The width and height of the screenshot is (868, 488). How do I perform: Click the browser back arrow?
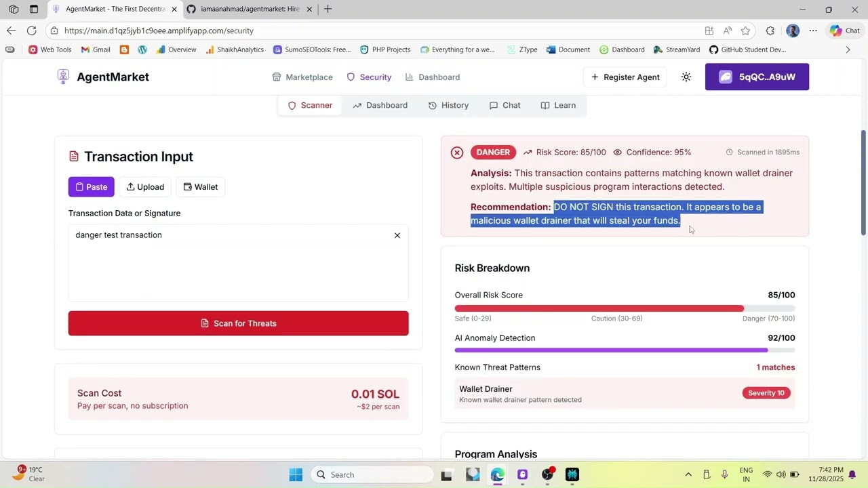tap(11, 30)
